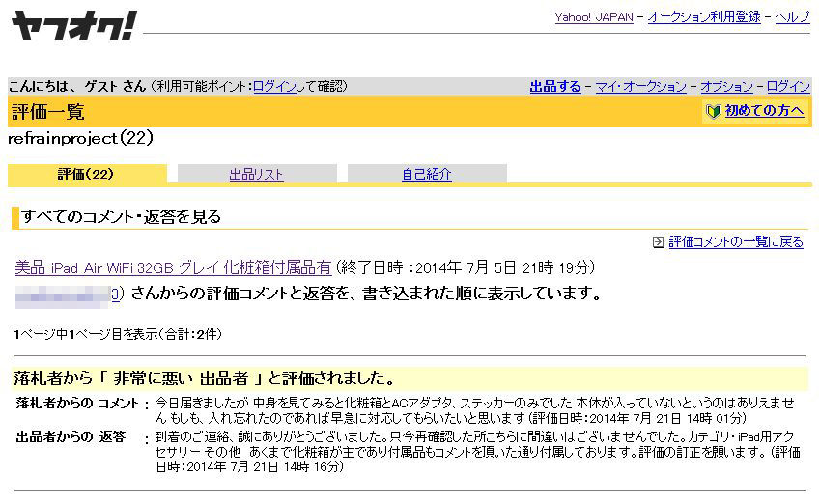Open the 美品 iPad Air WiFi 32GB auction link
This screenshot has width=820, height=504.
pyautogui.click(x=173, y=267)
